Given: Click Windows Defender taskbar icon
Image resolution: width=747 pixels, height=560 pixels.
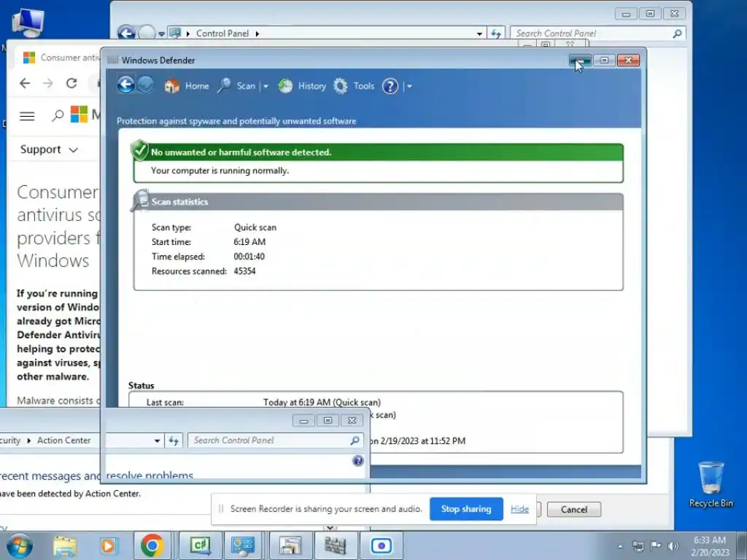Looking at the screenshot, I should coord(336,545).
